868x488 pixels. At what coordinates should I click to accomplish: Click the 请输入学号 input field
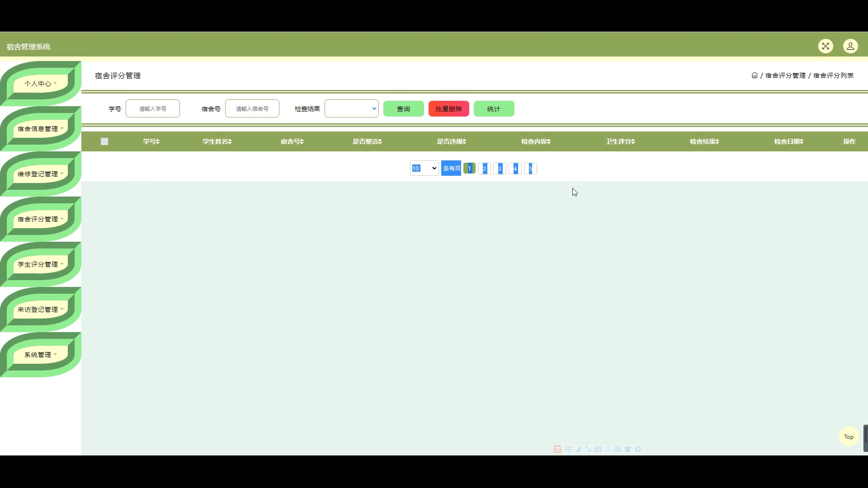tap(153, 108)
